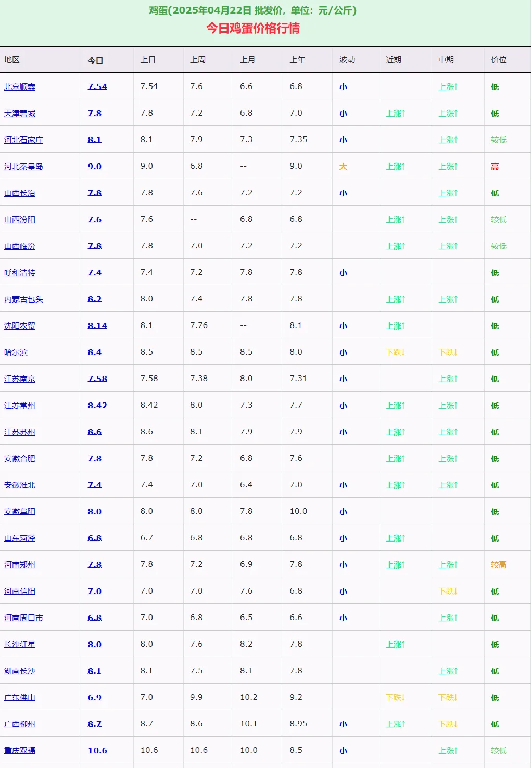The image size is (532, 768).
Task: Click the 波动 column header
Action: (x=347, y=60)
